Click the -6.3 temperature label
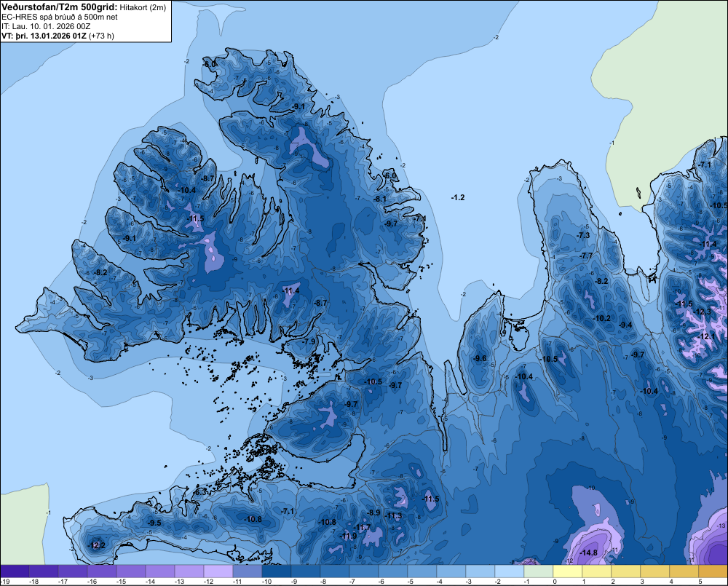 201,492
